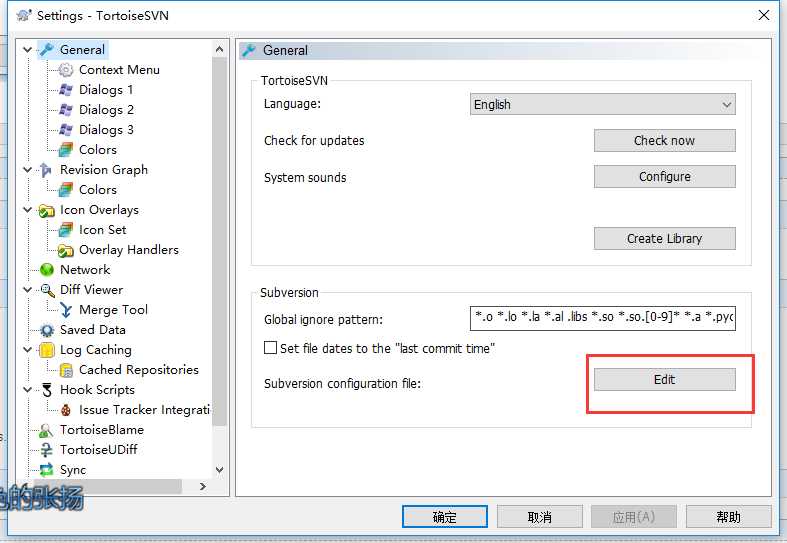
Task: Click the TortoiseBlame icon
Action: click(x=47, y=430)
